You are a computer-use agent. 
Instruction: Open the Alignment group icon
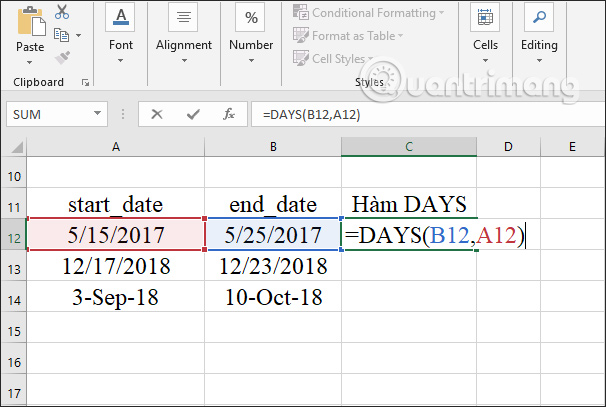[184, 17]
